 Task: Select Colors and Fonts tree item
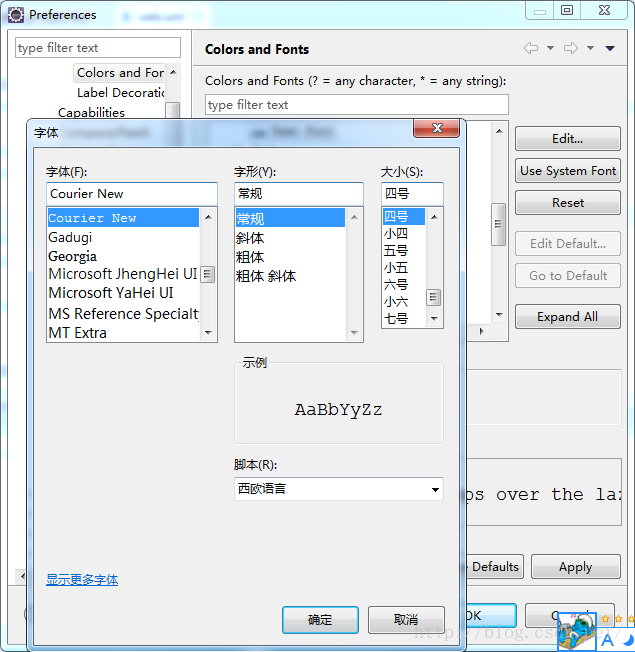(120, 73)
